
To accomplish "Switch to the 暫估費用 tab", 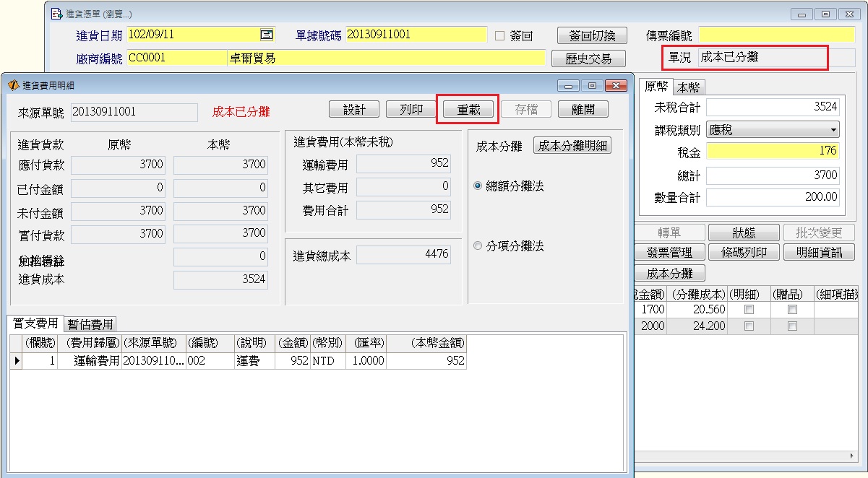I will click(90, 325).
